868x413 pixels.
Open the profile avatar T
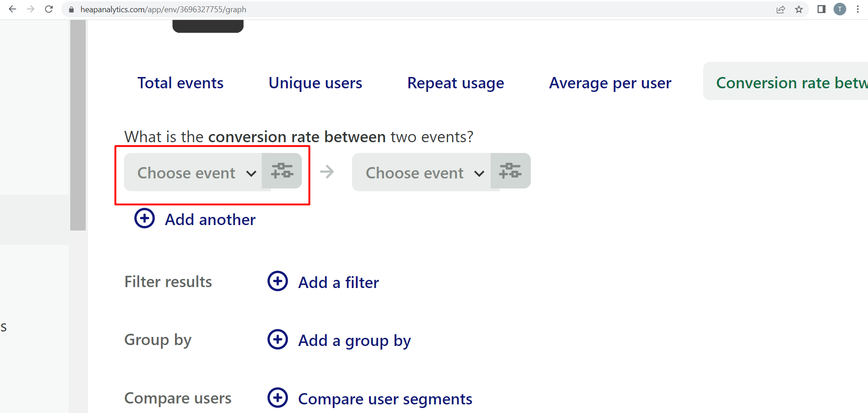[840, 9]
